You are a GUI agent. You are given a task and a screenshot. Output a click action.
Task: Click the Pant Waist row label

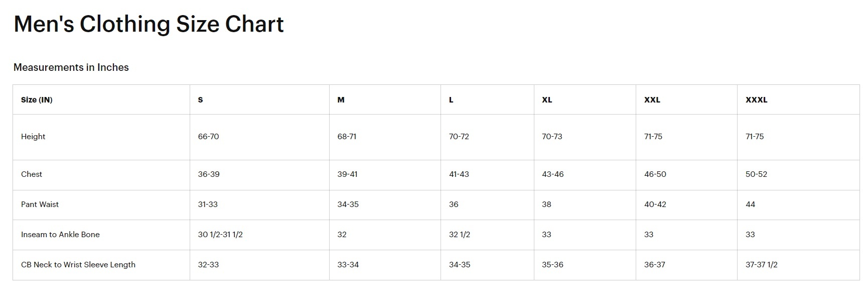pos(40,204)
